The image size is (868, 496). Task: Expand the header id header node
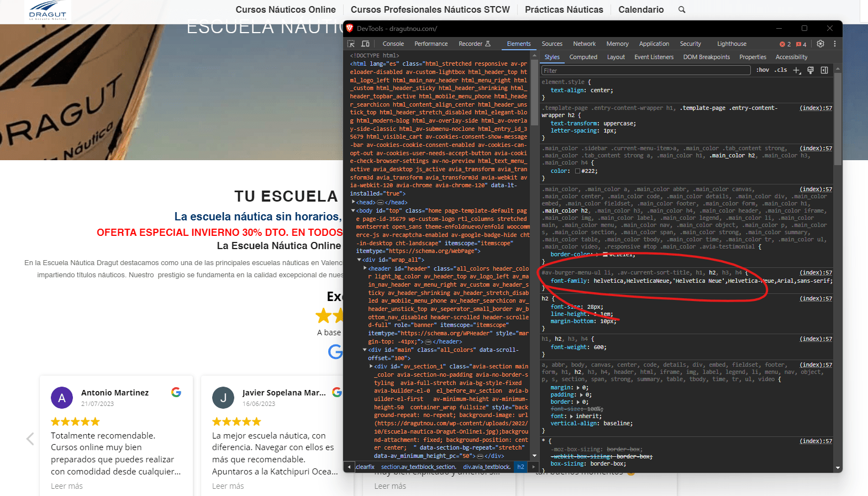click(x=365, y=268)
